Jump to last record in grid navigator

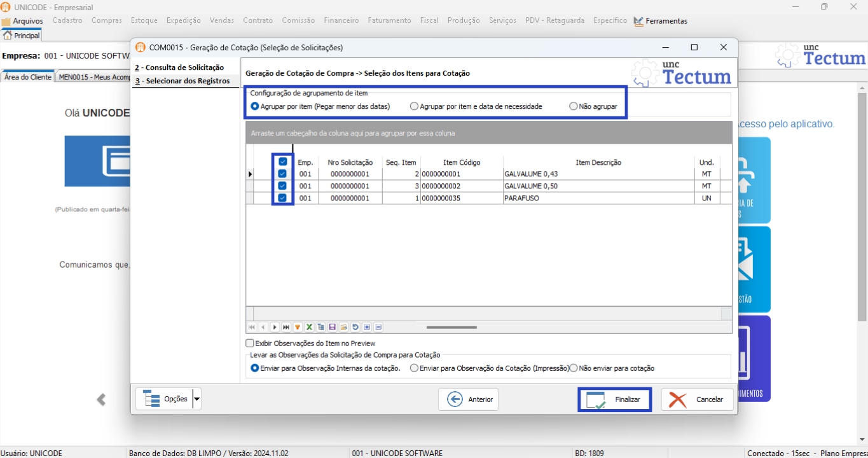pos(286,328)
